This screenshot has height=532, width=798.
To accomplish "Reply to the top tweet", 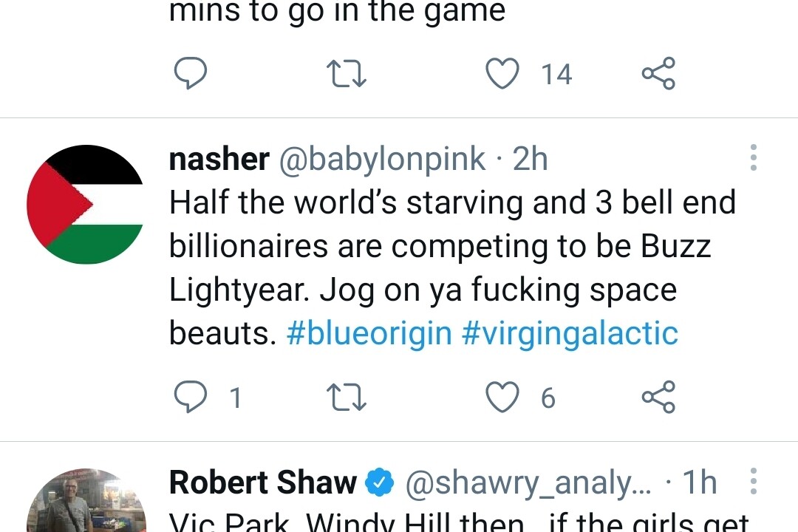I will (x=190, y=74).
